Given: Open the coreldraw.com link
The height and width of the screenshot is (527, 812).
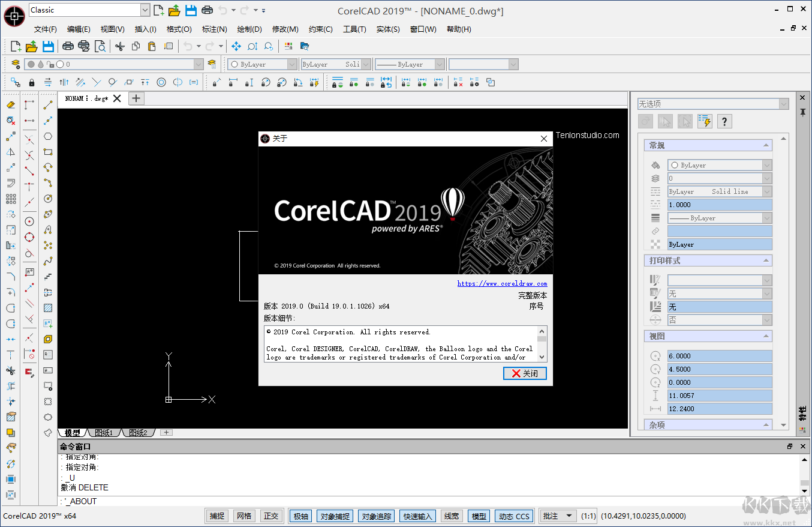Looking at the screenshot, I should tap(502, 283).
